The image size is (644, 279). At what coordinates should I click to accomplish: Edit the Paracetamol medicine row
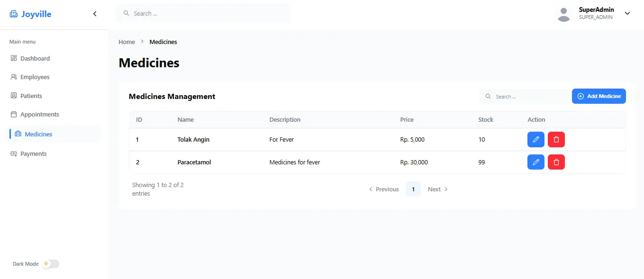tap(535, 162)
